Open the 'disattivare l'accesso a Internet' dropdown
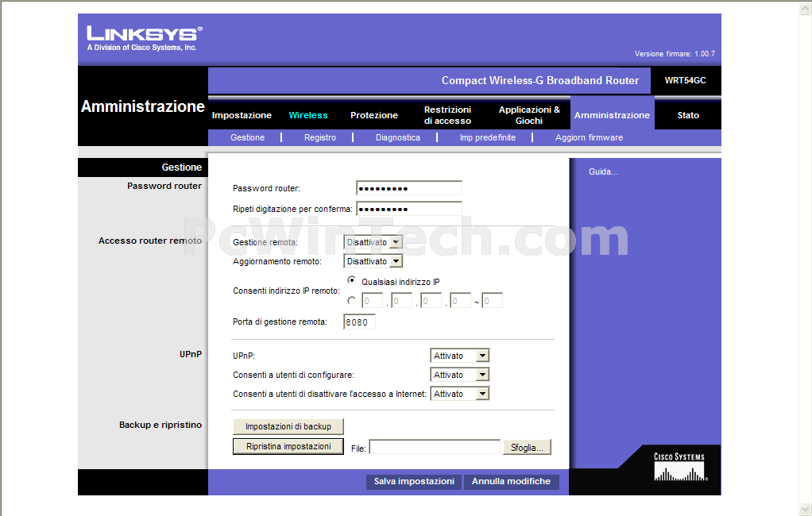This screenshot has height=516, width=812. point(460,394)
